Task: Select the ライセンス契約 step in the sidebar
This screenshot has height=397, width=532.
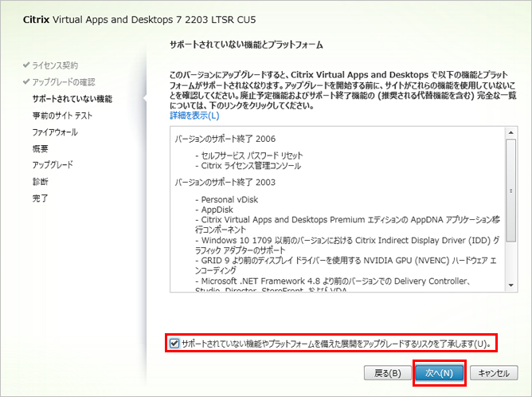Action: point(55,65)
